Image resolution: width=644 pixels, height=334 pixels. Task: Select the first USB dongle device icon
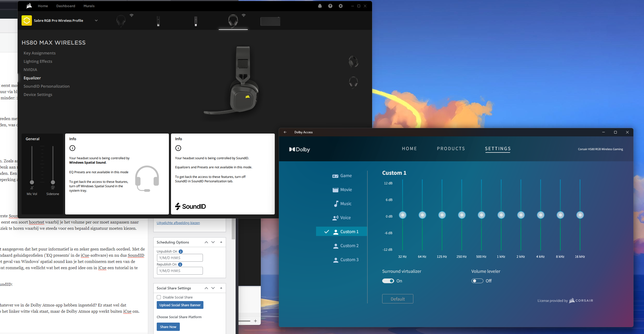[158, 21]
